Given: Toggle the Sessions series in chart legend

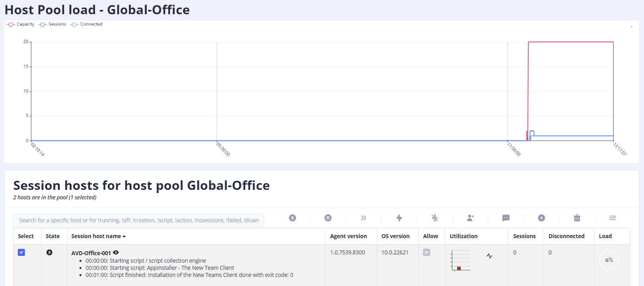Looking at the screenshot, I should pos(52,24).
